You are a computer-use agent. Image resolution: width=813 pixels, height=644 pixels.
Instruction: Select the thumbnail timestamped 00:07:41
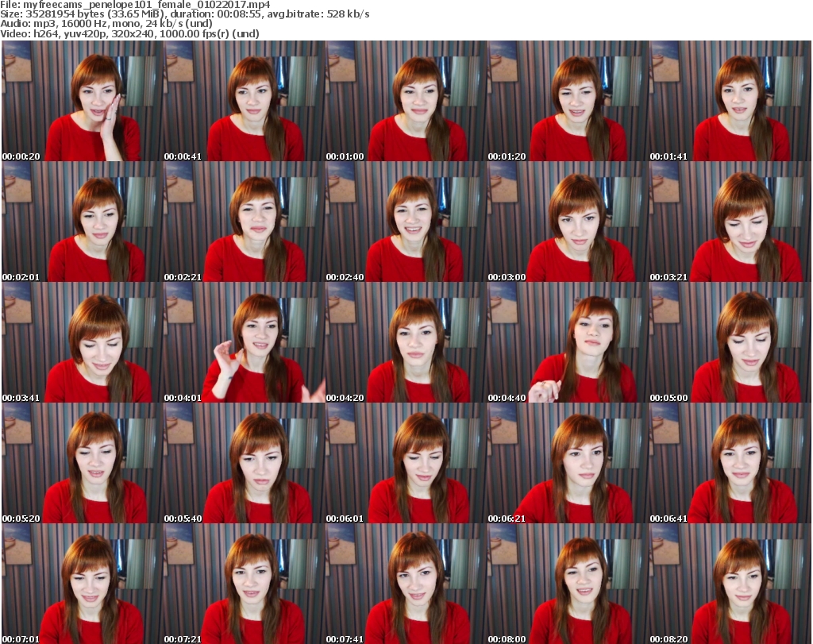[x=406, y=584]
